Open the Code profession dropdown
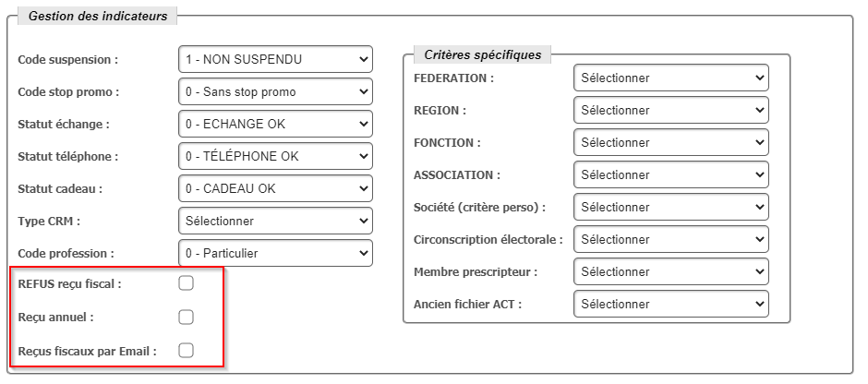Image resolution: width=868 pixels, height=384 pixels. tap(275, 252)
